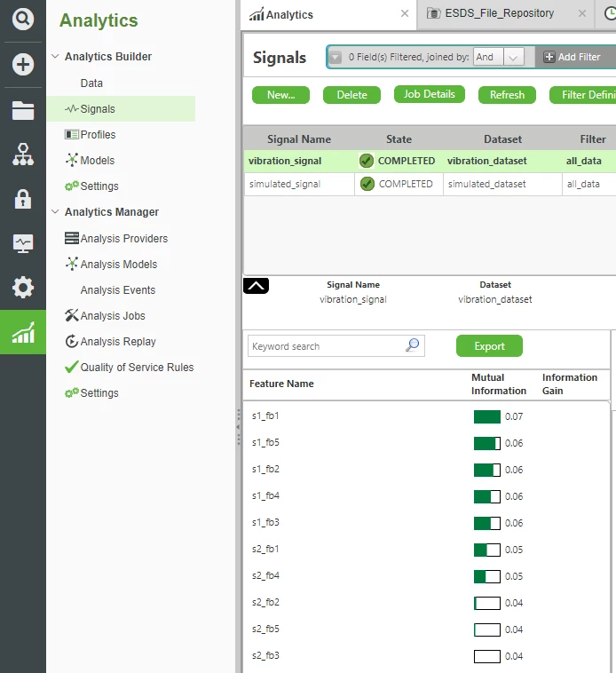
Task: Close the Analytics tab
Action: click(x=405, y=13)
